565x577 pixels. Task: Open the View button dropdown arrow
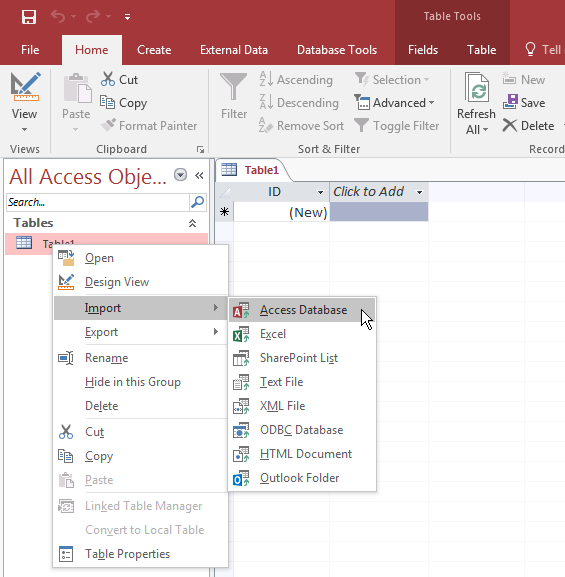24,130
